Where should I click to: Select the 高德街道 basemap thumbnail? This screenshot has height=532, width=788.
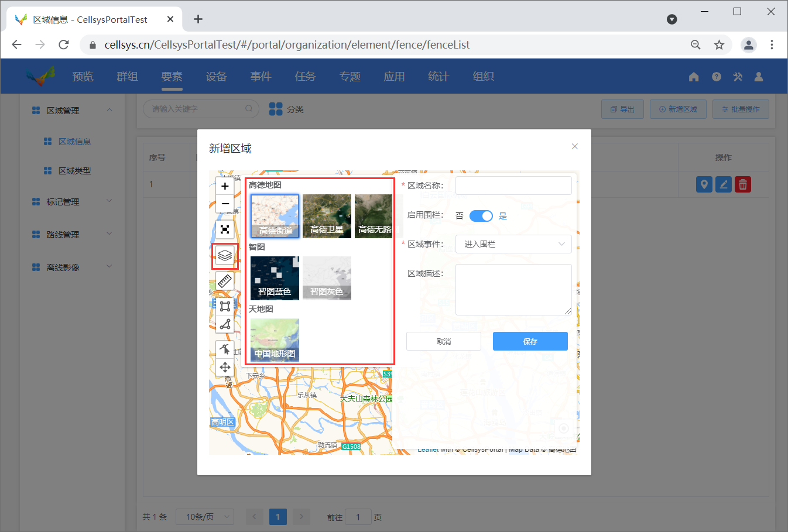pyautogui.click(x=275, y=216)
